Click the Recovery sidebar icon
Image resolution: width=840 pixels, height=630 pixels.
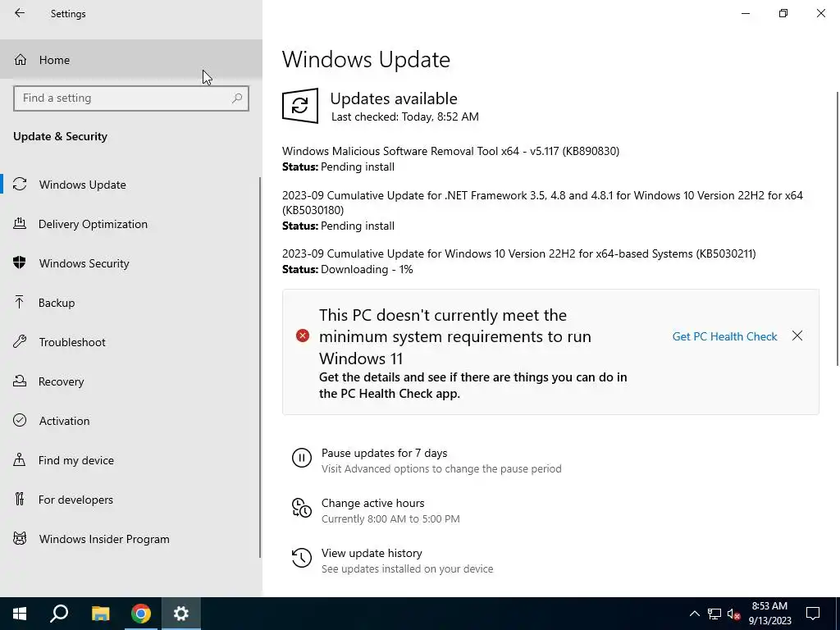(20, 381)
